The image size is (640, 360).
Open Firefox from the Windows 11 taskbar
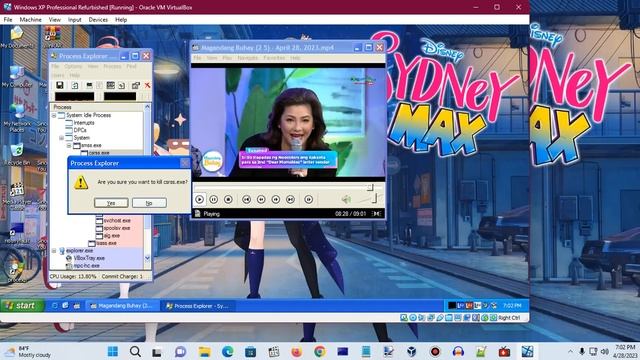click(297, 351)
